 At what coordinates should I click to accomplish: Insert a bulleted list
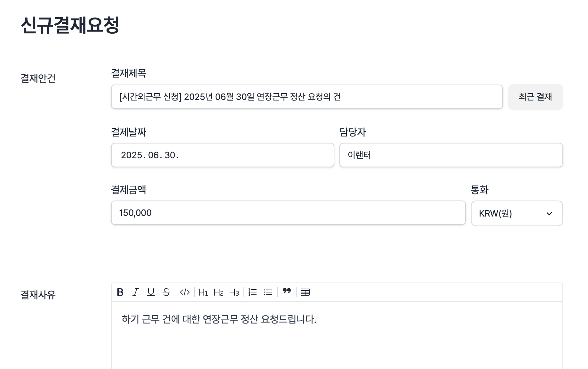[268, 292]
